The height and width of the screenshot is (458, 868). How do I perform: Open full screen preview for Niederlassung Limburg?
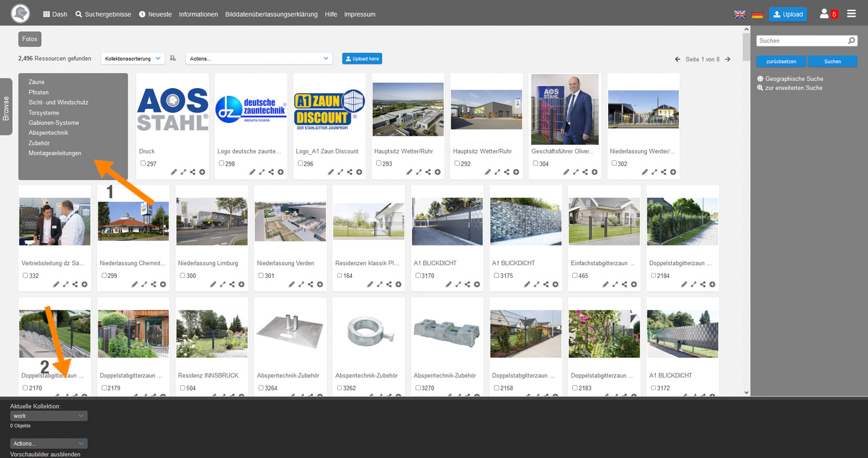click(x=223, y=284)
